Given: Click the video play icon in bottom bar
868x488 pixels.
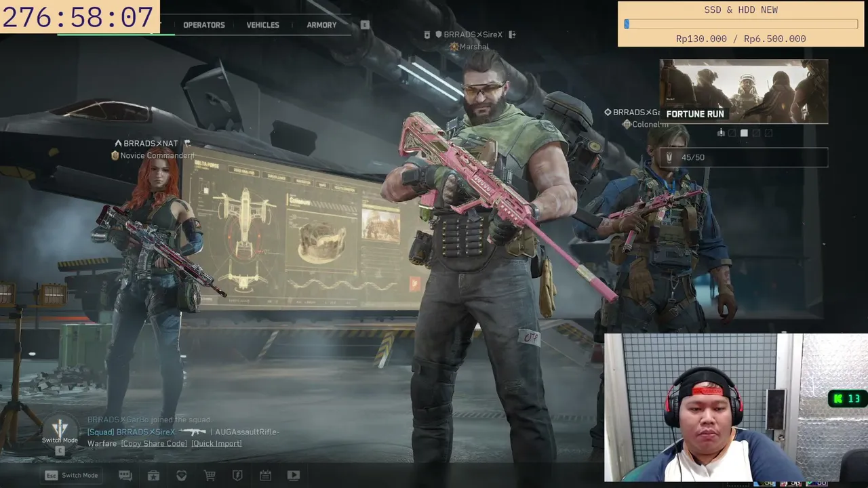Looking at the screenshot, I should pos(294,476).
